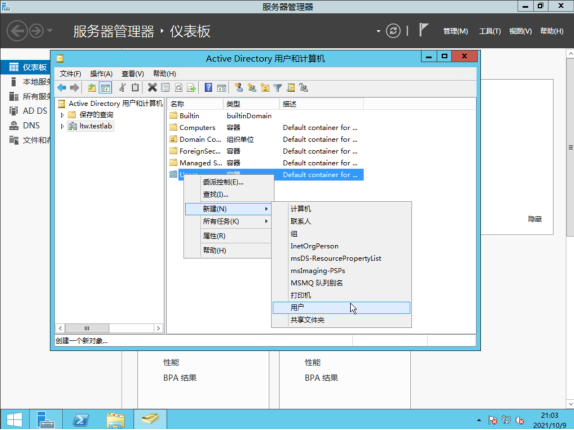574x430 pixels.
Task: Open 管理(M) menu in Server Manager
Action: 456,31
